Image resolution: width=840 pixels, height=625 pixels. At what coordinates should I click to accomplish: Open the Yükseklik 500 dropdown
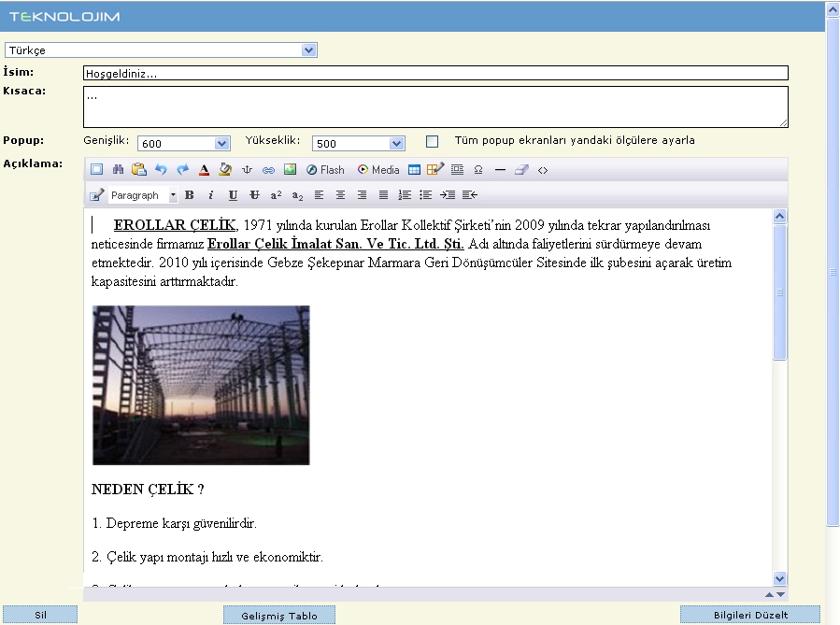pyautogui.click(x=359, y=144)
